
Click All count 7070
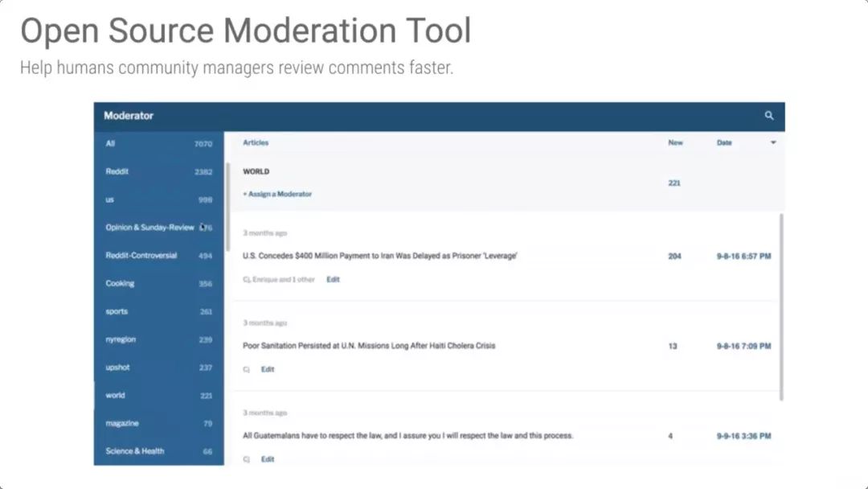click(x=203, y=144)
